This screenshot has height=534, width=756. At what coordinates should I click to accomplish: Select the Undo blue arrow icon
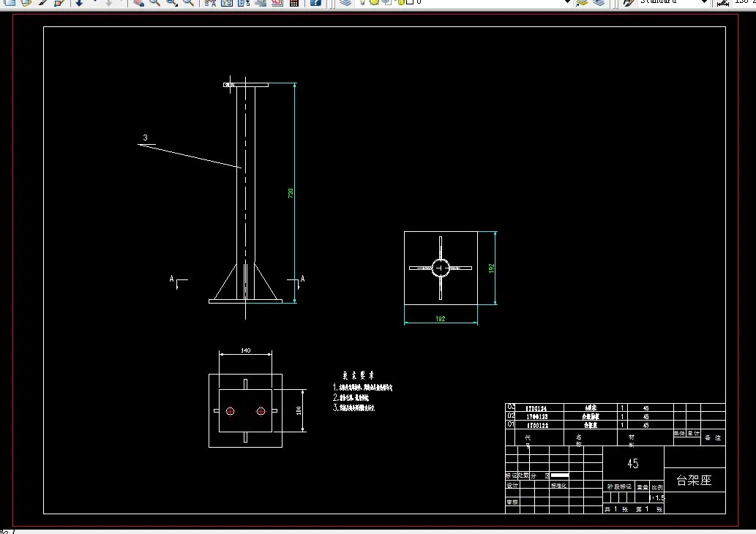pos(80,2)
